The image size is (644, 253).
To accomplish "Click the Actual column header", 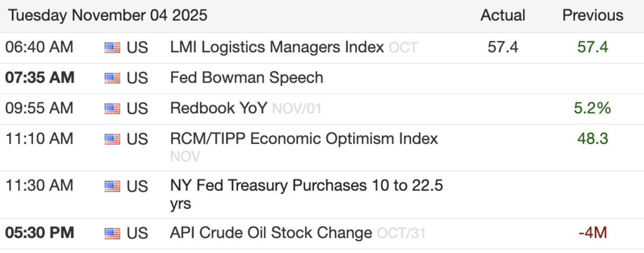I will (x=503, y=16).
